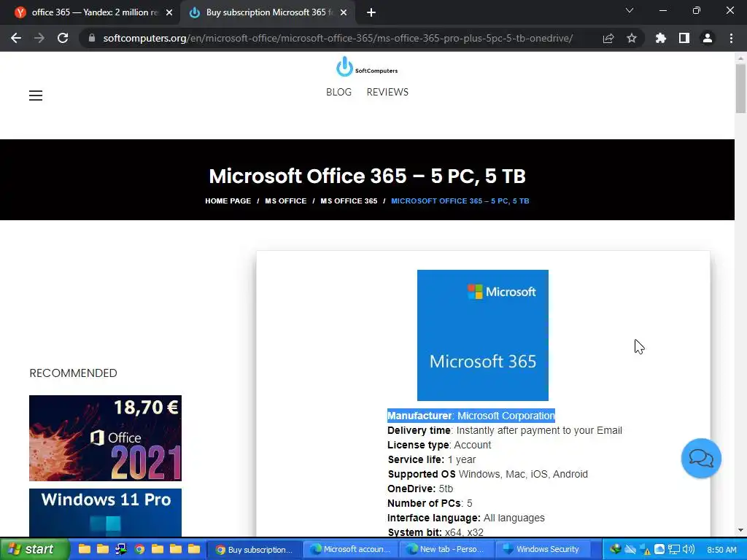Click the current-page breadcrumb in blue
This screenshot has height=560, width=747.
[x=460, y=201]
